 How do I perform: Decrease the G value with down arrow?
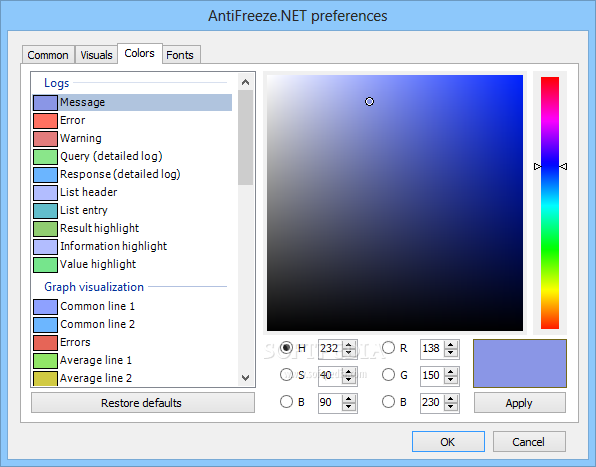450,380
